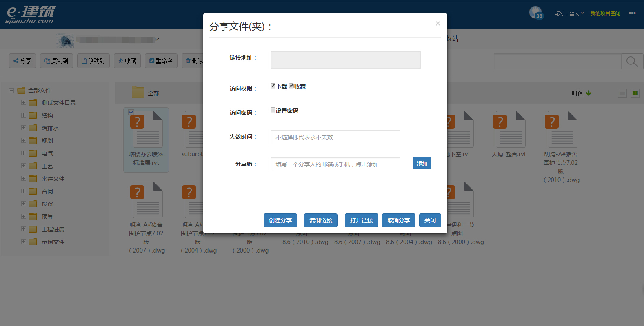644x326 pixels.
Task: Open the 全部文件 root folder icon
Action: coord(21,90)
